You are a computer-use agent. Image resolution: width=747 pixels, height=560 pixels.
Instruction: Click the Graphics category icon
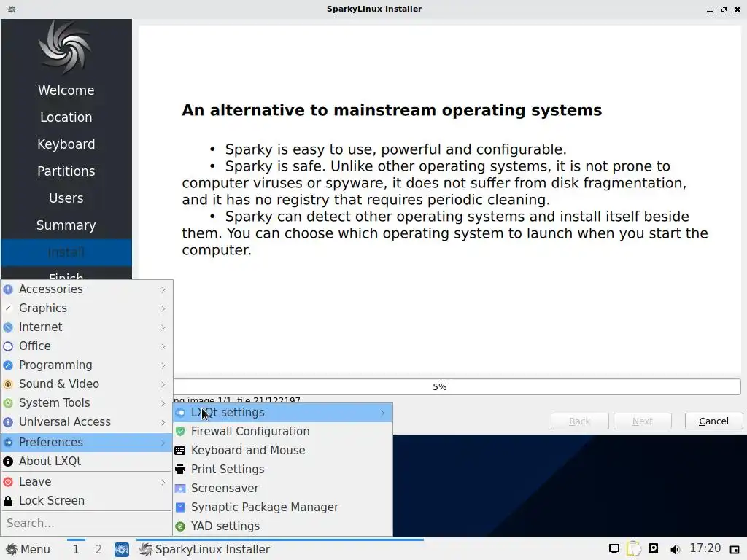(8, 308)
